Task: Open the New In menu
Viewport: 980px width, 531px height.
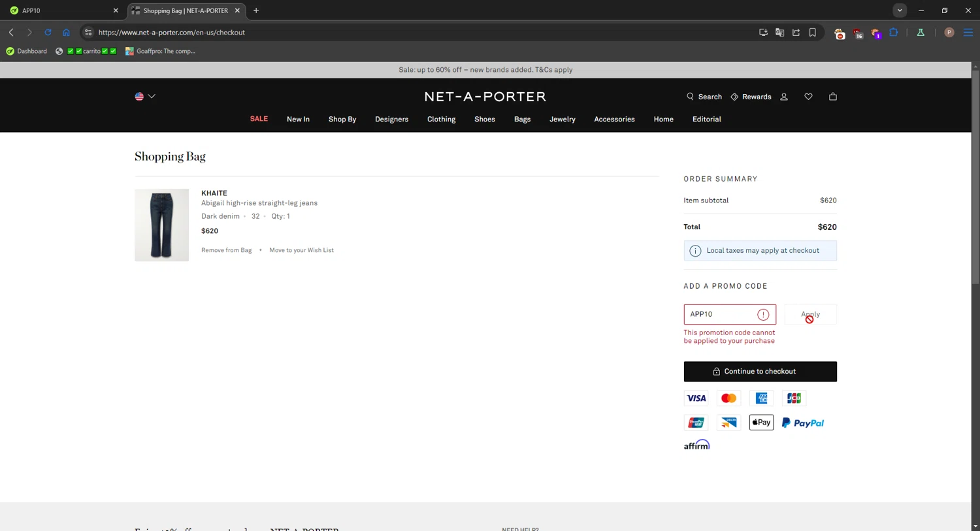Action: (298, 119)
